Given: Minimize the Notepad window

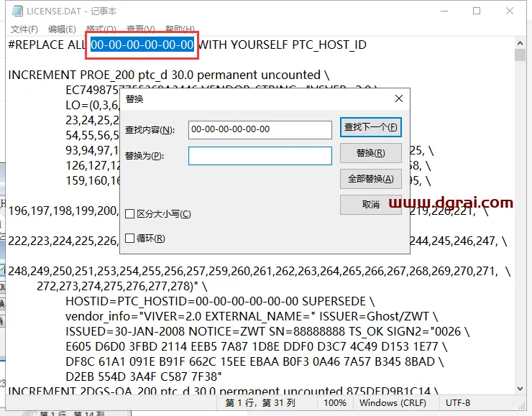Looking at the screenshot, I should coord(444,11).
